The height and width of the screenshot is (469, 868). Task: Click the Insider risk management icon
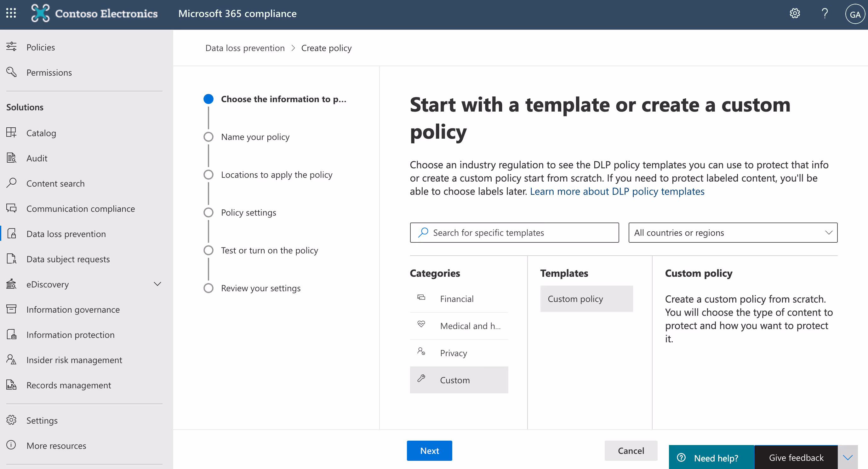tap(11, 359)
